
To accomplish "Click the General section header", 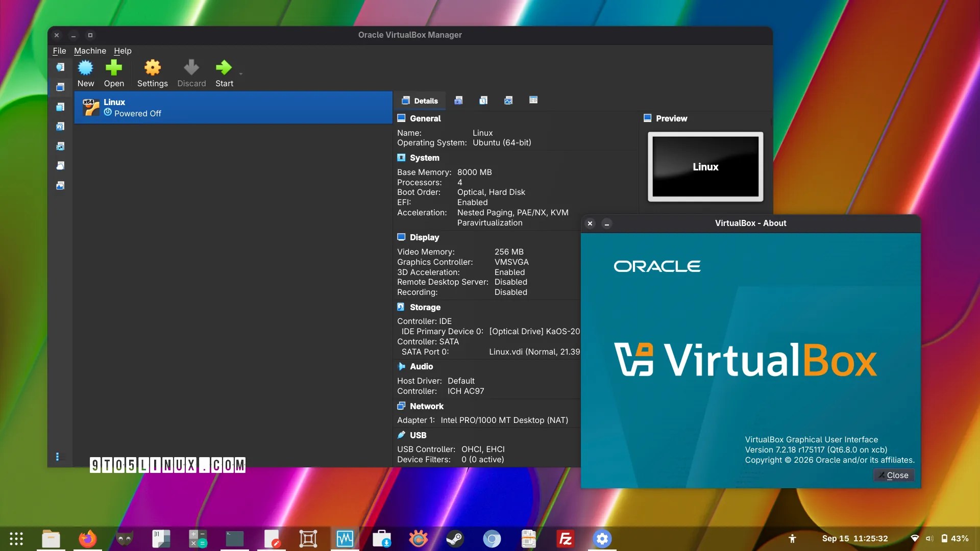I will [x=425, y=118].
